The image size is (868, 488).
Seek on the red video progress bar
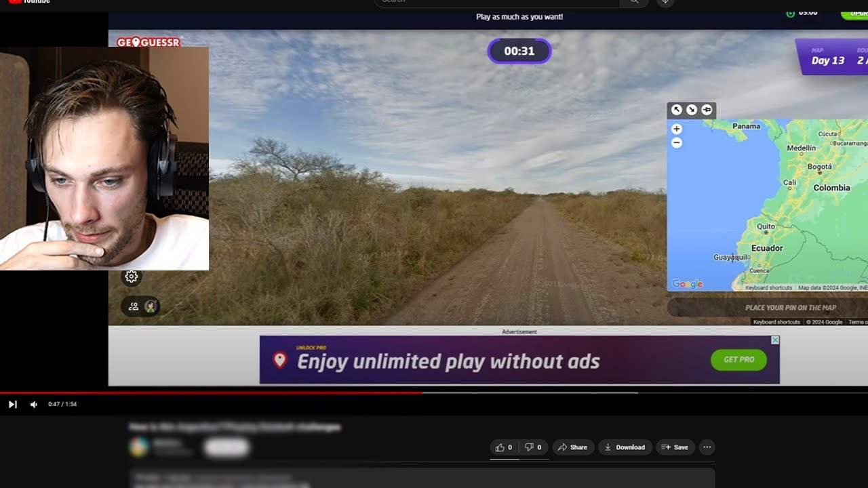click(x=211, y=392)
